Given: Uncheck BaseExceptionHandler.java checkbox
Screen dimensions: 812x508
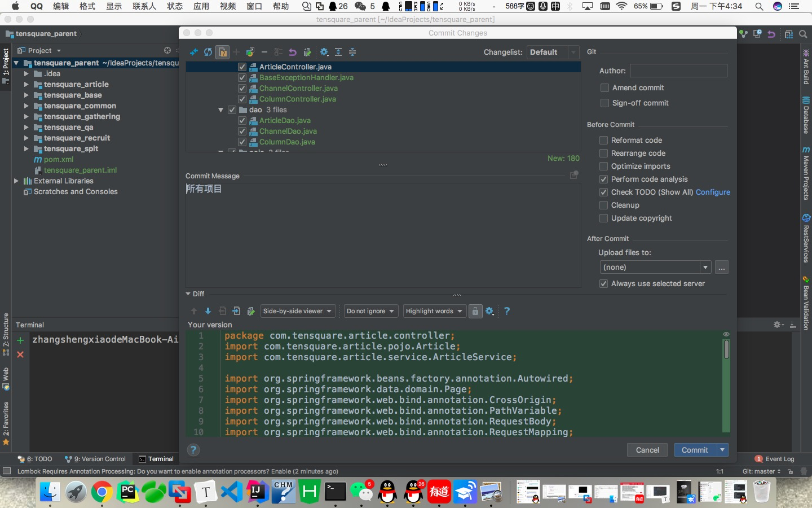Looking at the screenshot, I should pyautogui.click(x=242, y=77).
